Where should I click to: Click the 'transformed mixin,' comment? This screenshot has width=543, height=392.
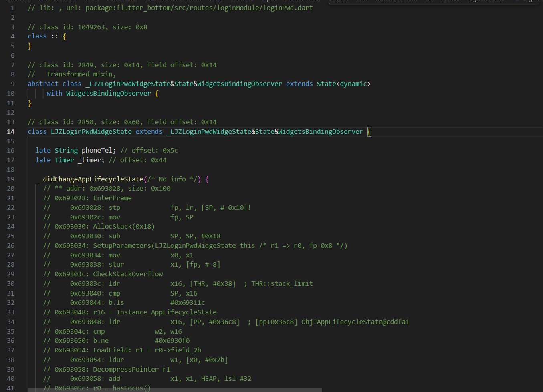81,74
